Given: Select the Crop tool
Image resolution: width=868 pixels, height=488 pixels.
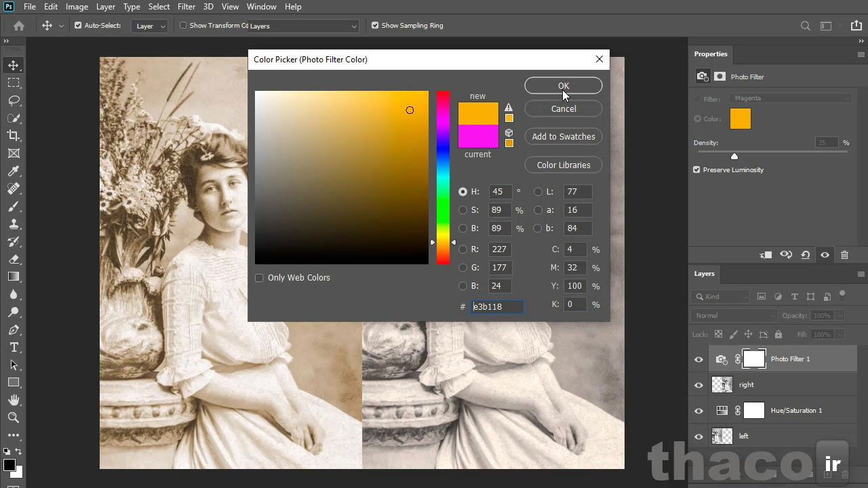Looking at the screenshot, I should click(14, 136).
